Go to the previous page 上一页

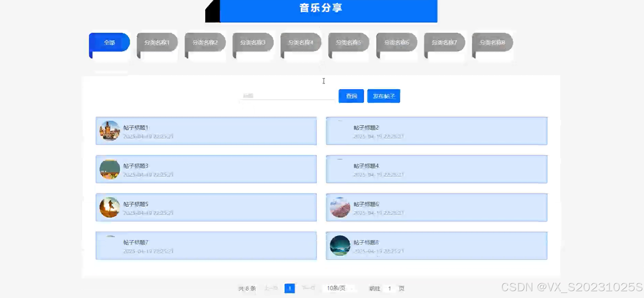tap(271, 288)
